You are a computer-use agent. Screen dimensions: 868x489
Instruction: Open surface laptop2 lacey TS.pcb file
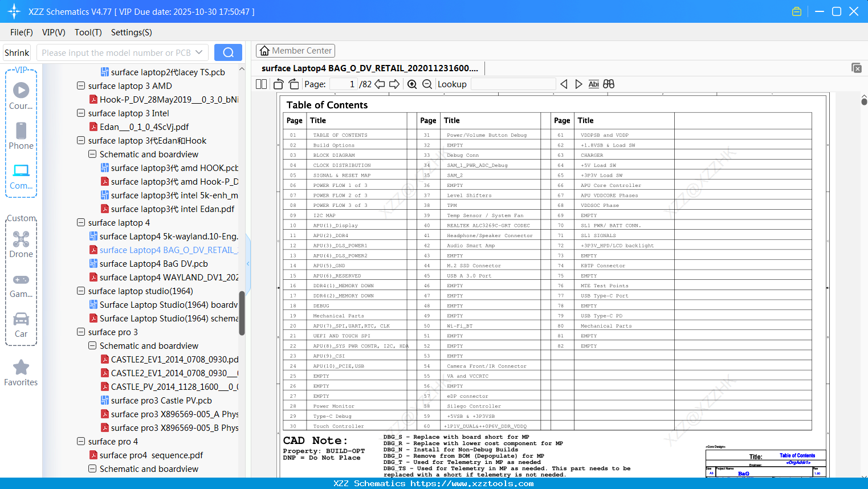point(163,72)
